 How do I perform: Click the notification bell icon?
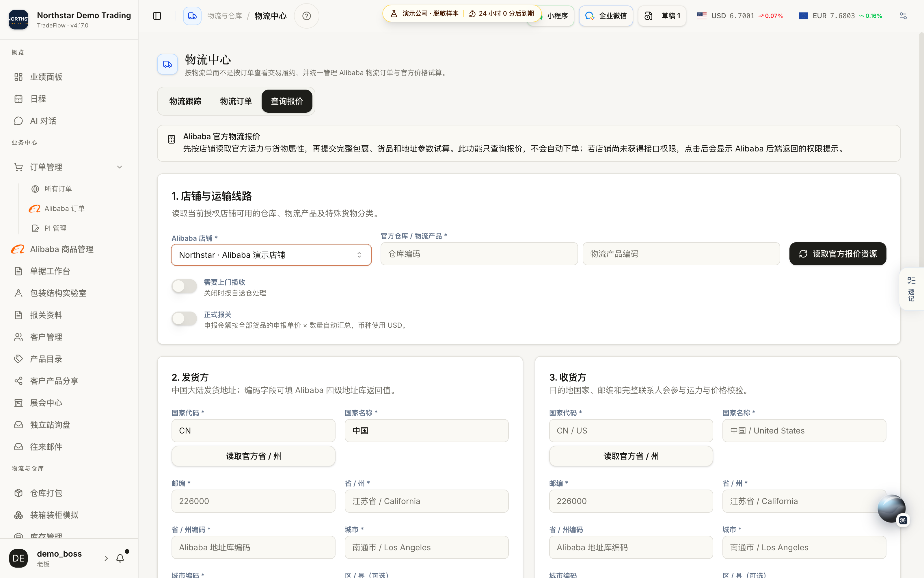120,558
